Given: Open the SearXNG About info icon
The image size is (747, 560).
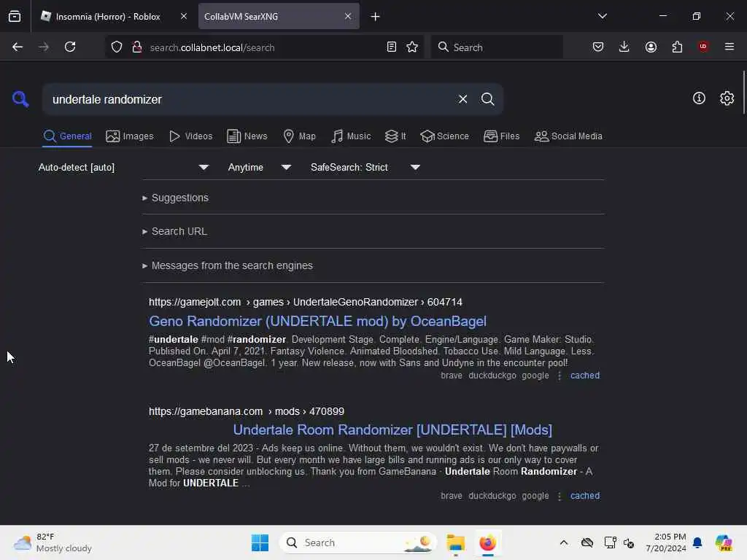Looking at the screenshot, I should [x=699, y=98].
